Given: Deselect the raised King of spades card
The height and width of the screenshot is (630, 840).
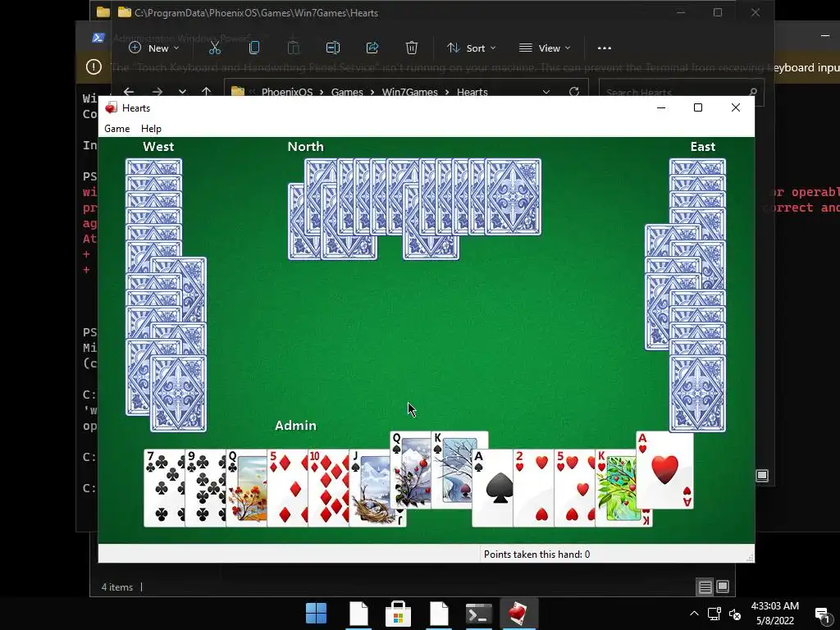Looking at the screenshot, I should tap(452, 470).
